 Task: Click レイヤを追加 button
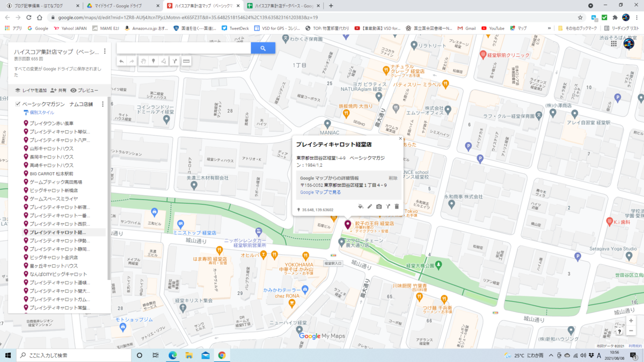click(31, 90)
